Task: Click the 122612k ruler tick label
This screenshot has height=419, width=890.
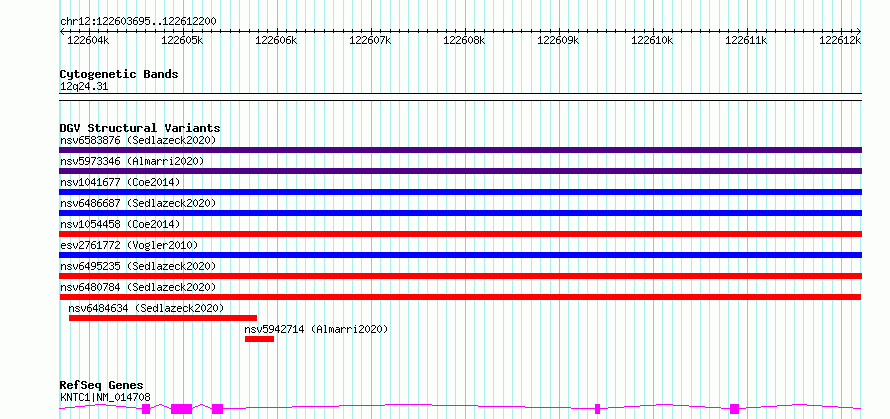Action: click(x=840, y=40)
